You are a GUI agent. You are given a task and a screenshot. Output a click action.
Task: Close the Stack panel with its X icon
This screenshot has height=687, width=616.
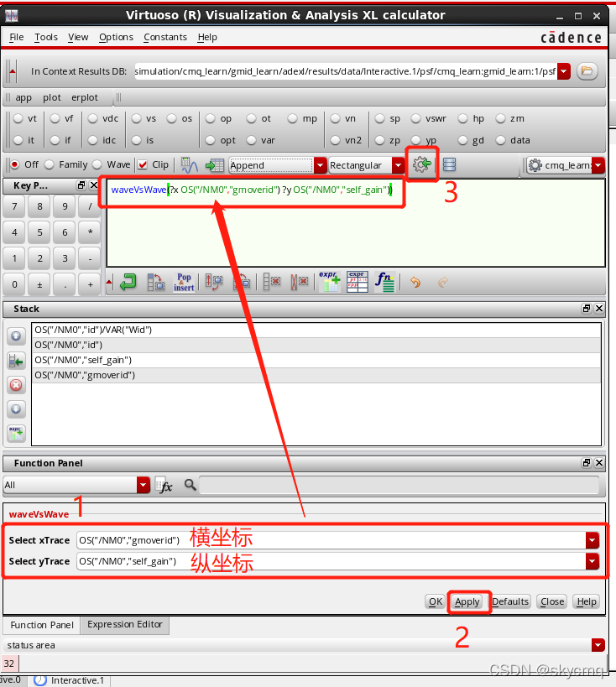(x=599, y=309)
